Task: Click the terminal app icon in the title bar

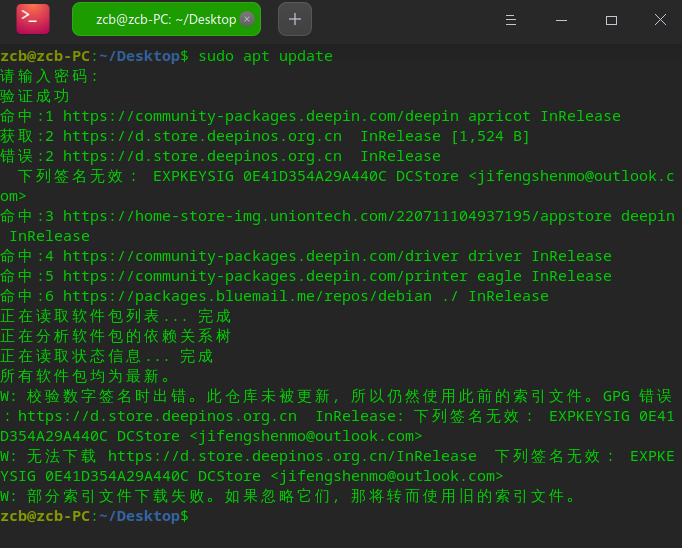Action: click(33, 19)
